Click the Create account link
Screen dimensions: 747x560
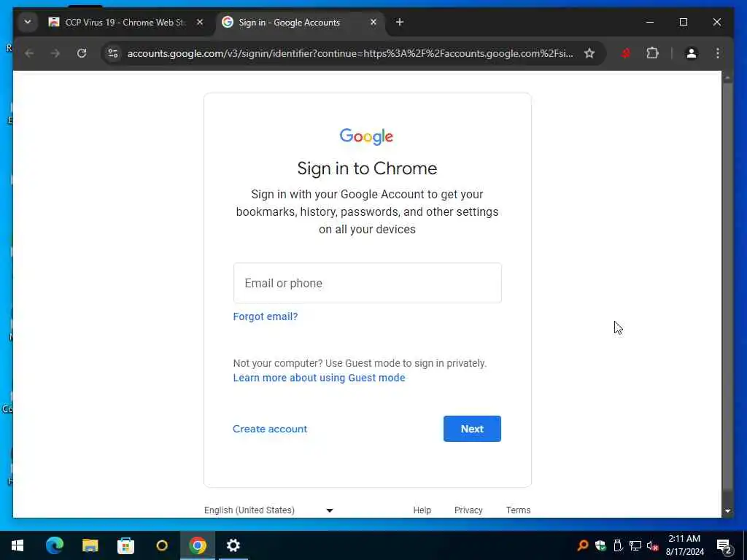[x=270, y=429]
